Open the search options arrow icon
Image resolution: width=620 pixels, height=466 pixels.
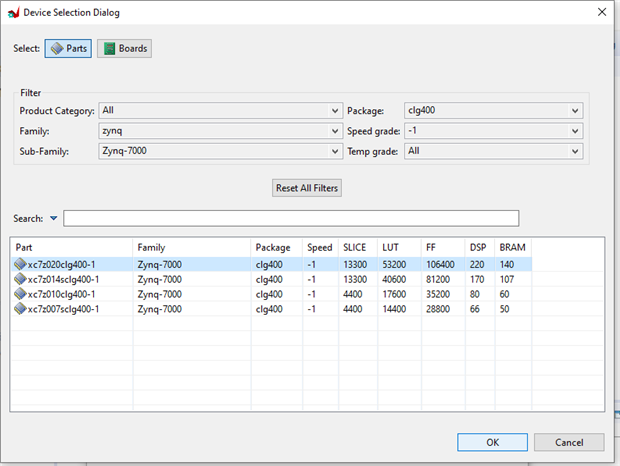(53, 218)
